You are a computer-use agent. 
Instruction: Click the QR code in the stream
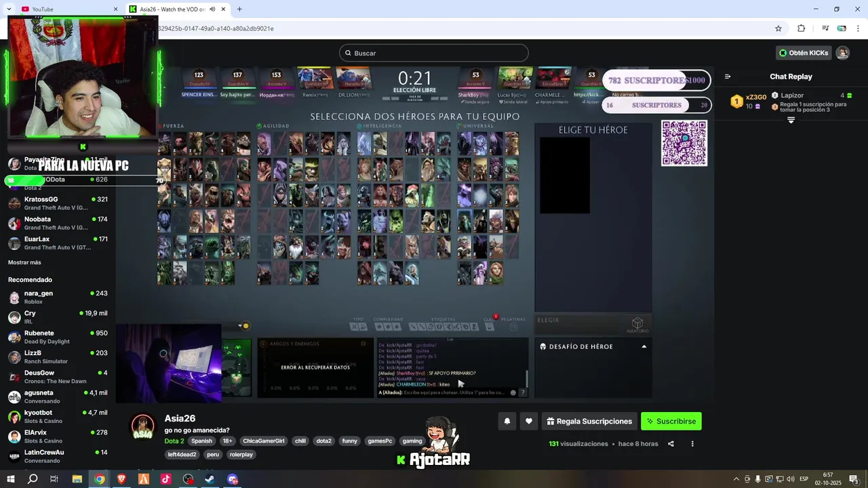684,143
